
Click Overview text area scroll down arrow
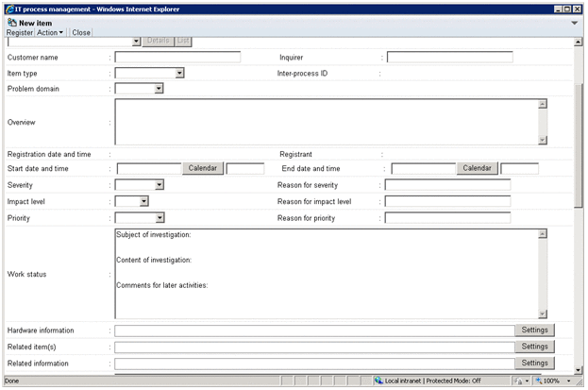pyautogui.click(x=543, y=140)
